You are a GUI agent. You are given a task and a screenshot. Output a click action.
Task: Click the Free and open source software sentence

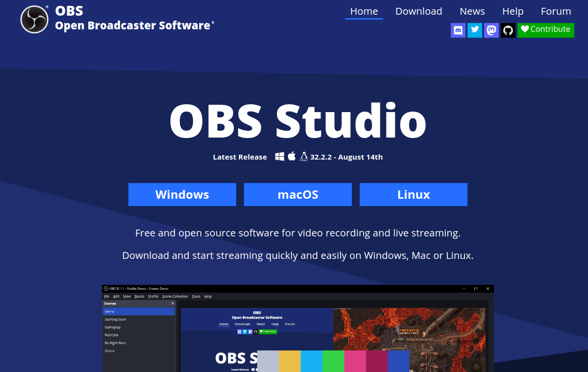point(298,233)
